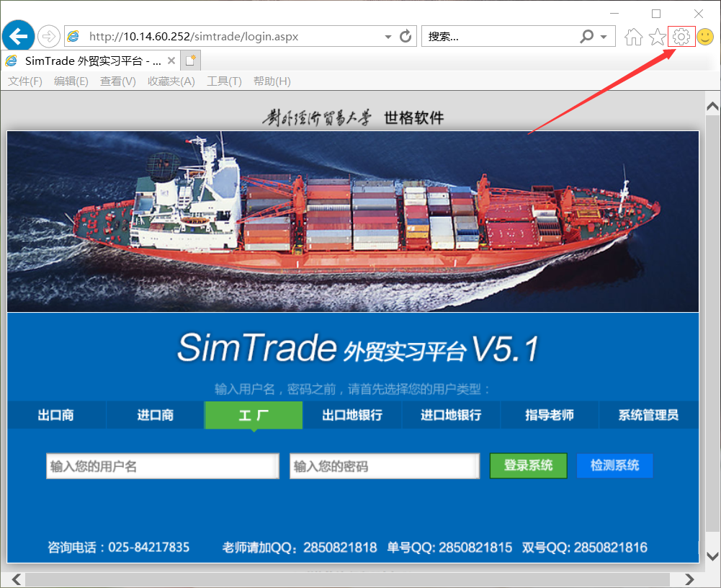The width and height of the screenshot is (721, 588).
Task: Click the horizontal scrollbar track
Action: click(347, 579)
